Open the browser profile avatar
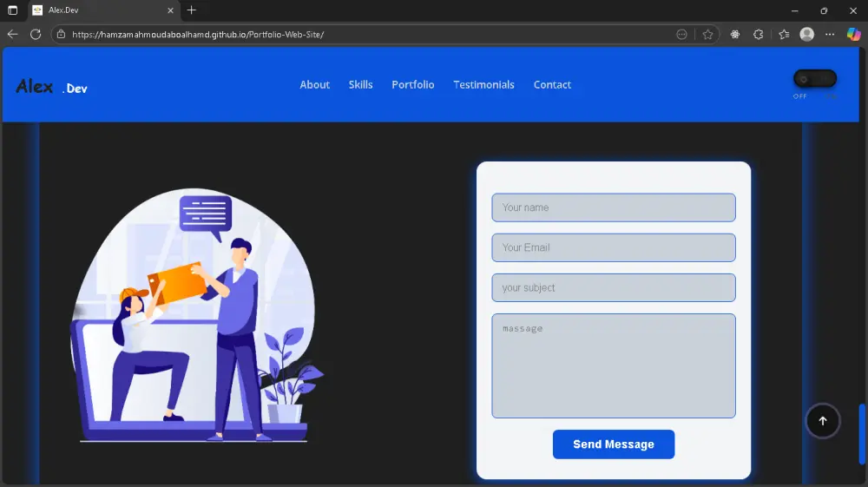Viewport: 868px width, 487px height. (807, 35)
